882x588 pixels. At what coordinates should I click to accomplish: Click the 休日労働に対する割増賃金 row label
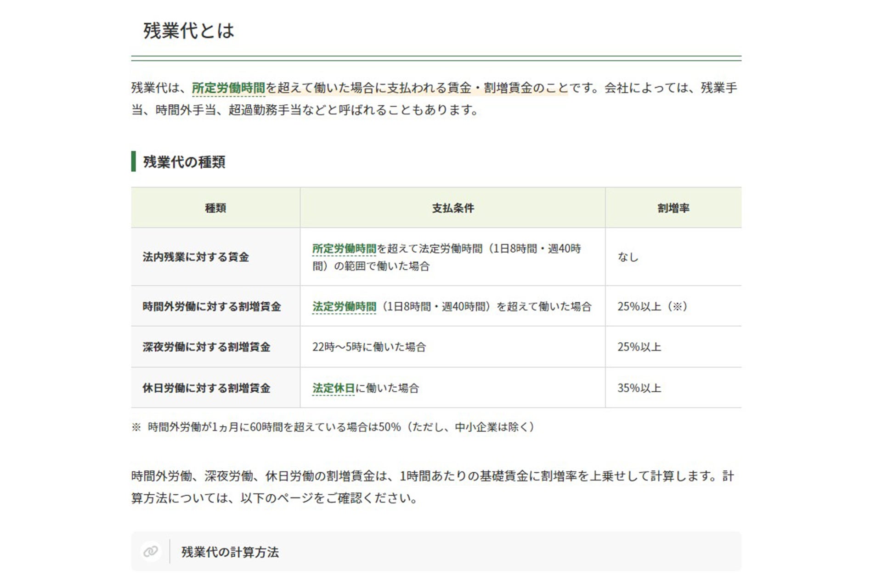pos(206,388)
